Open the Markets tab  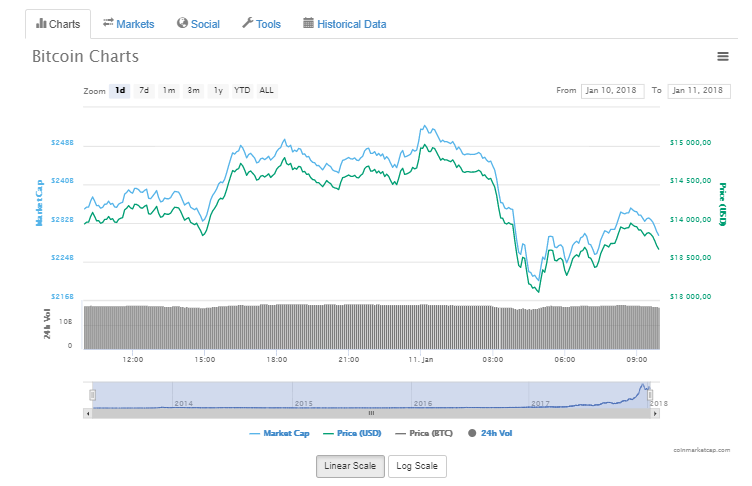[129, 24]
